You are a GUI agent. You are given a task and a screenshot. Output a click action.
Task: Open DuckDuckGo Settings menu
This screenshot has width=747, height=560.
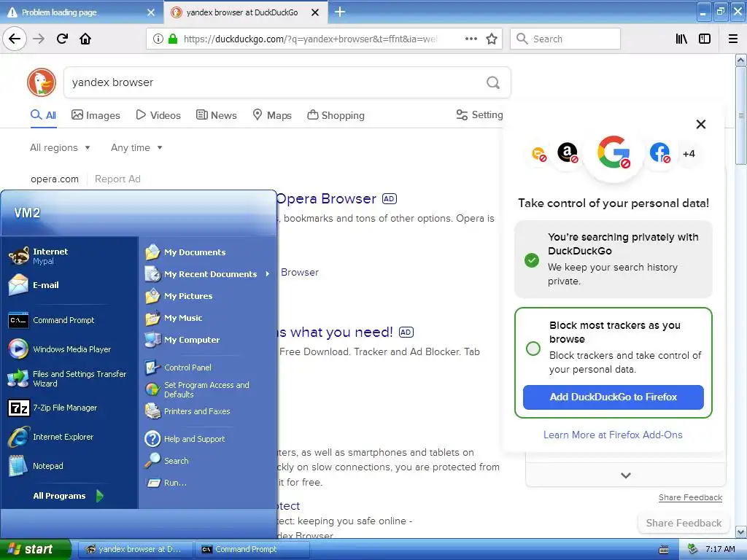point(479,114)
